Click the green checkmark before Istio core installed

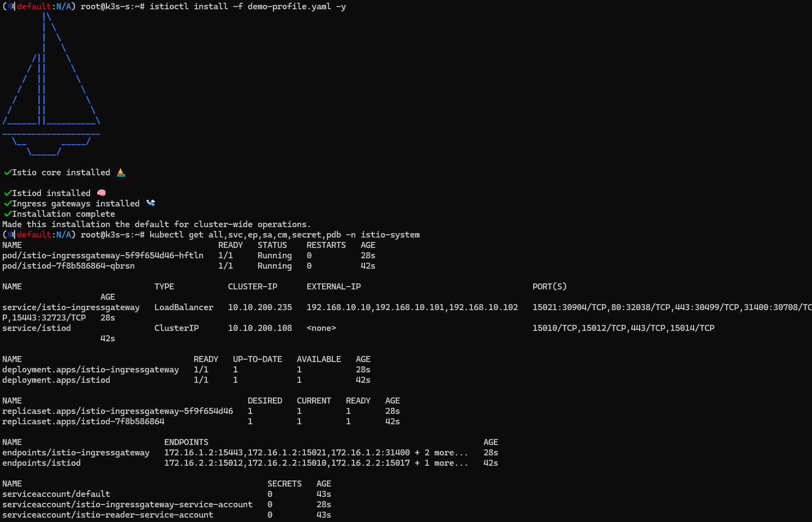(8, 173)
